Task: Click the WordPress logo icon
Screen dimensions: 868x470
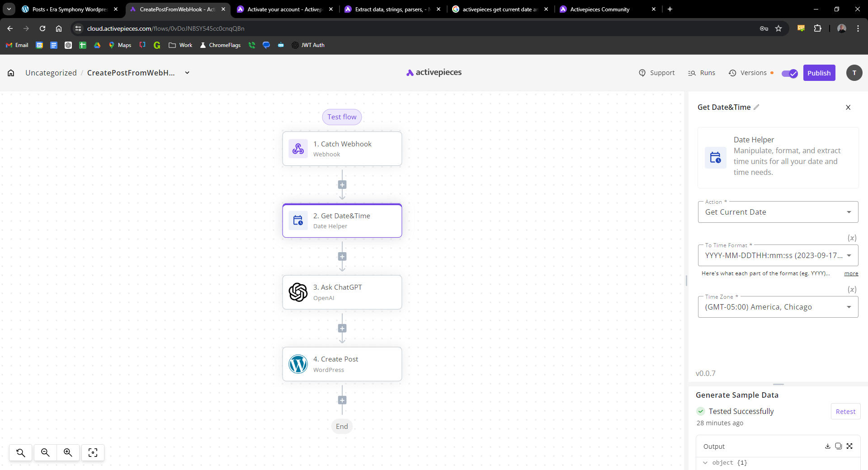Action: [x=298, y=364]
